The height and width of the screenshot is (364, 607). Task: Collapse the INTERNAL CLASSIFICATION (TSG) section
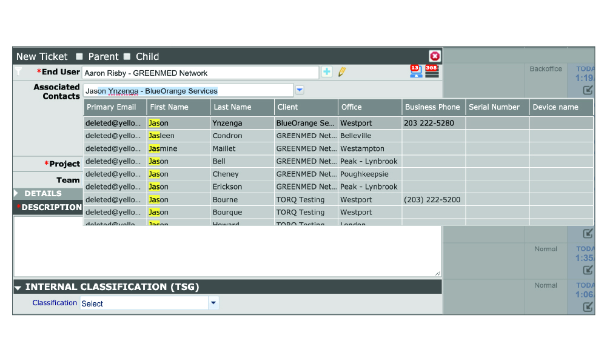[18, 288]
